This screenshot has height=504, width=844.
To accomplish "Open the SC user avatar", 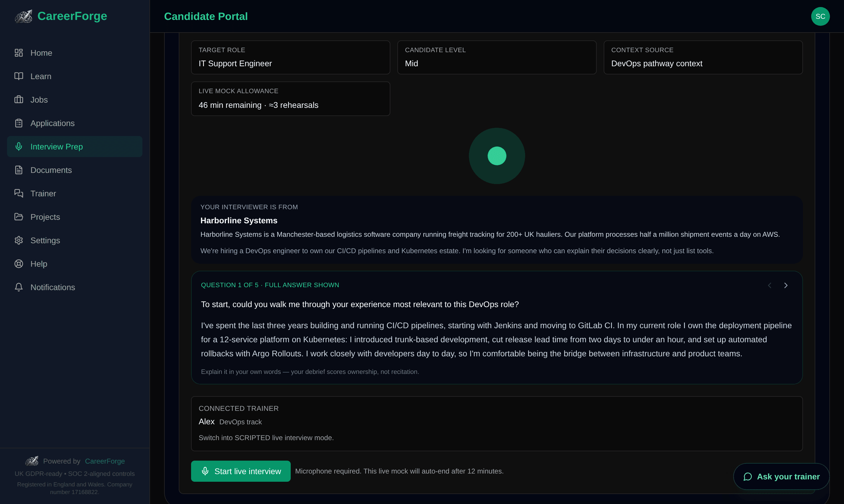I will 820,16.
